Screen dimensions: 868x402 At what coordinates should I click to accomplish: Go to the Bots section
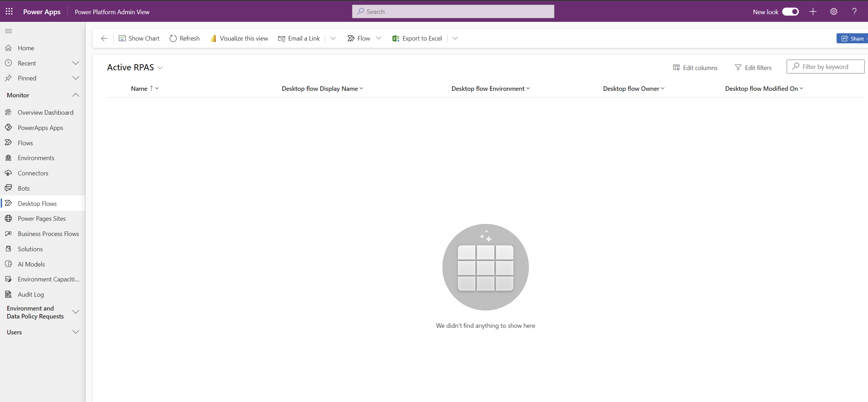pos(24,188)
